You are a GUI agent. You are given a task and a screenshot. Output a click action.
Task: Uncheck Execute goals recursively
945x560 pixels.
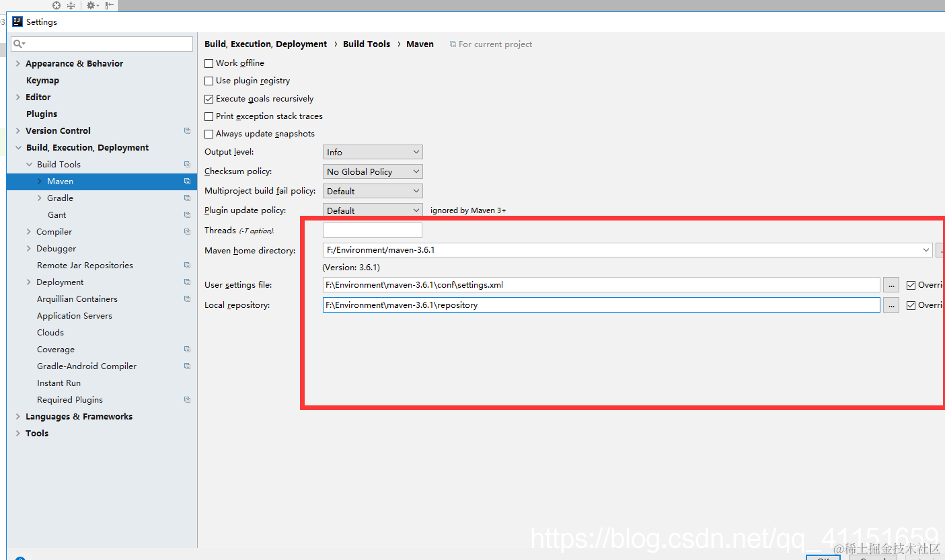[209, 99]
